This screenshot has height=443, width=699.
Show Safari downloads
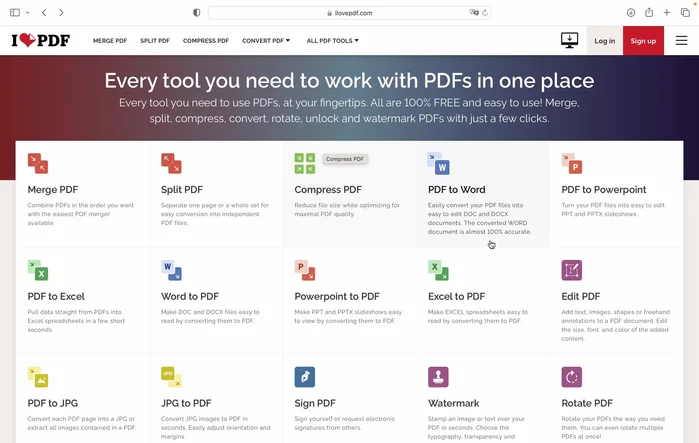[x=631, y=12]
